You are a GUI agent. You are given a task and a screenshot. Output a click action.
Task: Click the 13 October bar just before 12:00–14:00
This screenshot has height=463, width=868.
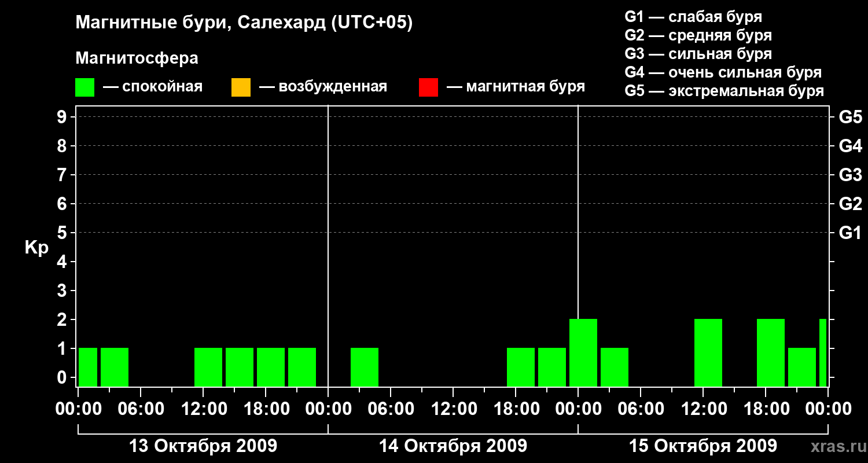[x=208, y=367]
